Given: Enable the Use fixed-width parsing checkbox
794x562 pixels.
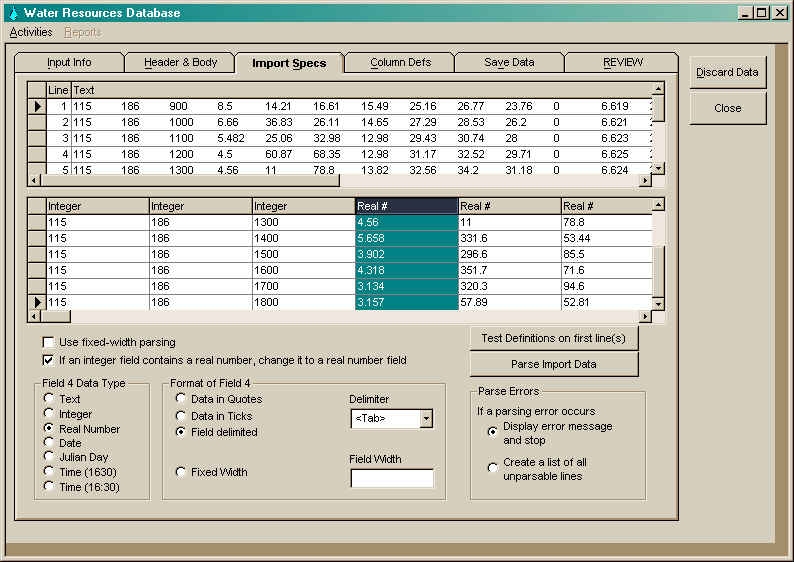Looking at the screenshot, I should 49,342.
